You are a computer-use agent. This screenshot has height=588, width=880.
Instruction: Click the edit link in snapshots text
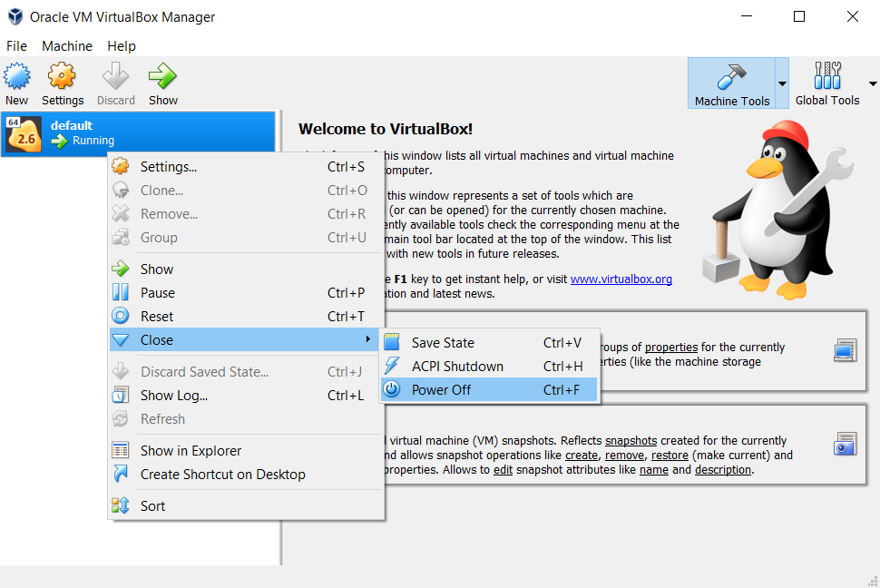pos(503,469)
